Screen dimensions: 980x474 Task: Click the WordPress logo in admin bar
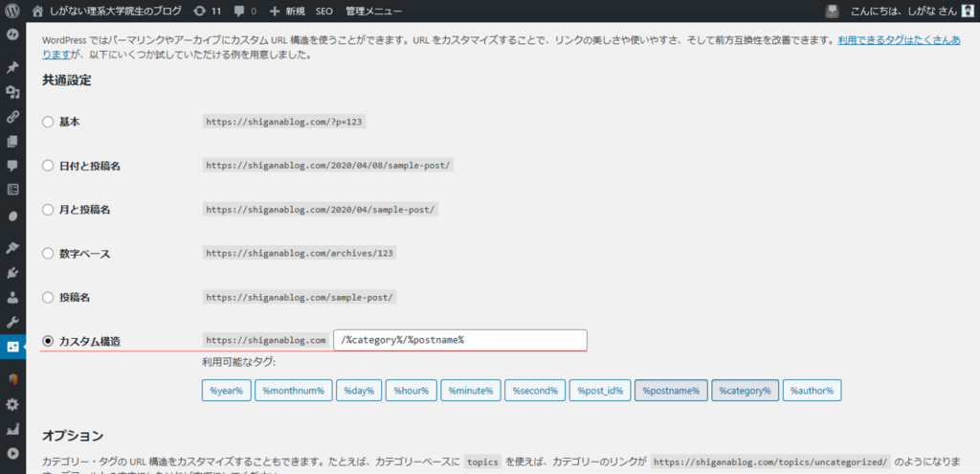[x=12, y=11]
